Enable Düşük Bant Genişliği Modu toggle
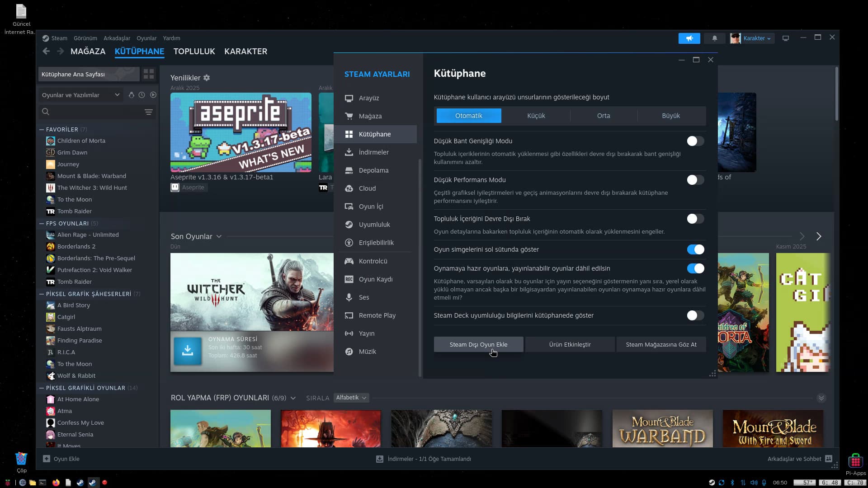This screenshot has width=868, height=488. (x=695, y=141)
